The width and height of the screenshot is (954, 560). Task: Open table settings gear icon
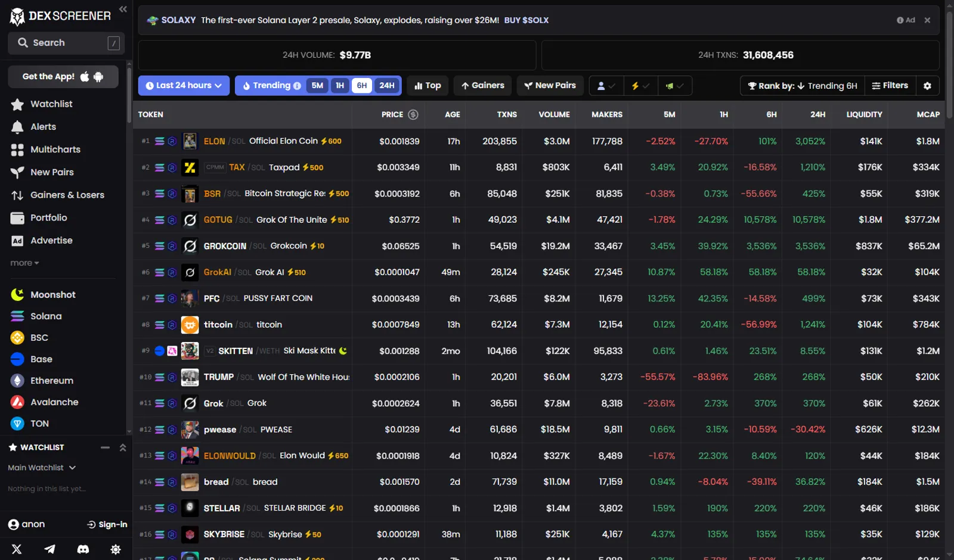[x=927, y=86]
